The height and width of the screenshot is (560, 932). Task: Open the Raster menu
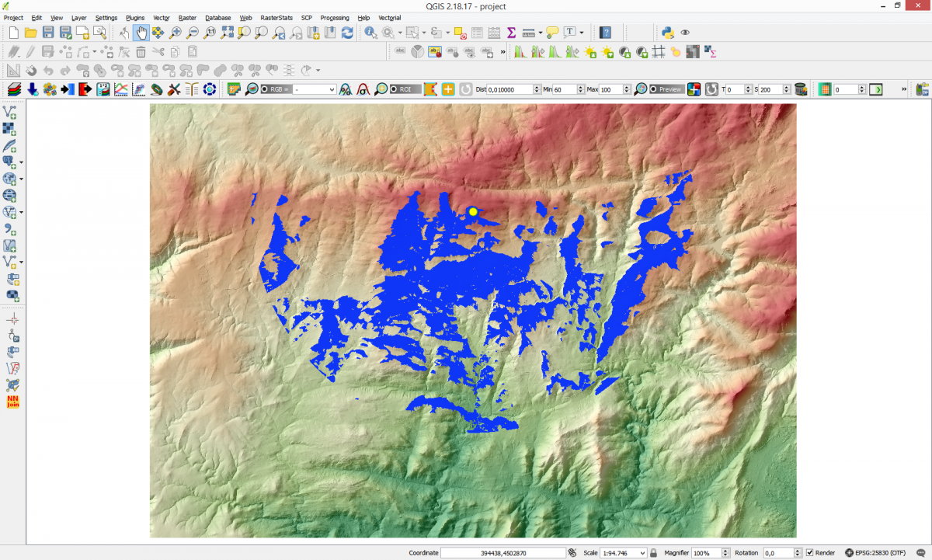(186, 17)
